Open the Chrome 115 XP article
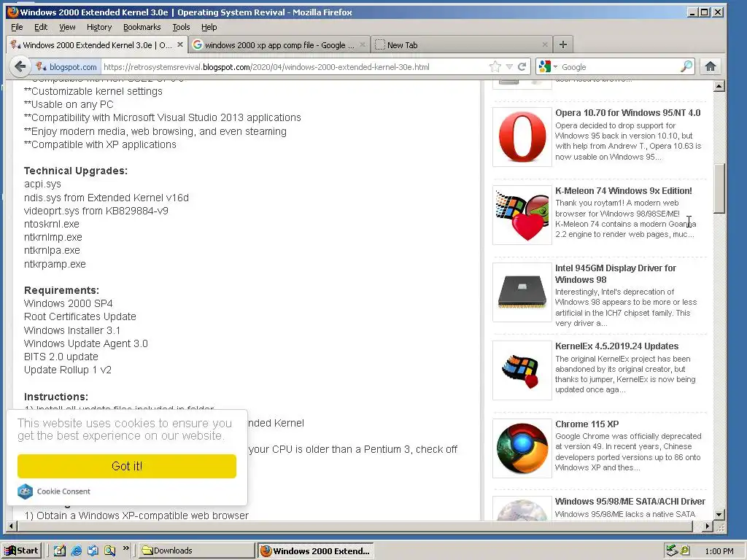Viewport: 747px width, 560px height. (587, 424)
